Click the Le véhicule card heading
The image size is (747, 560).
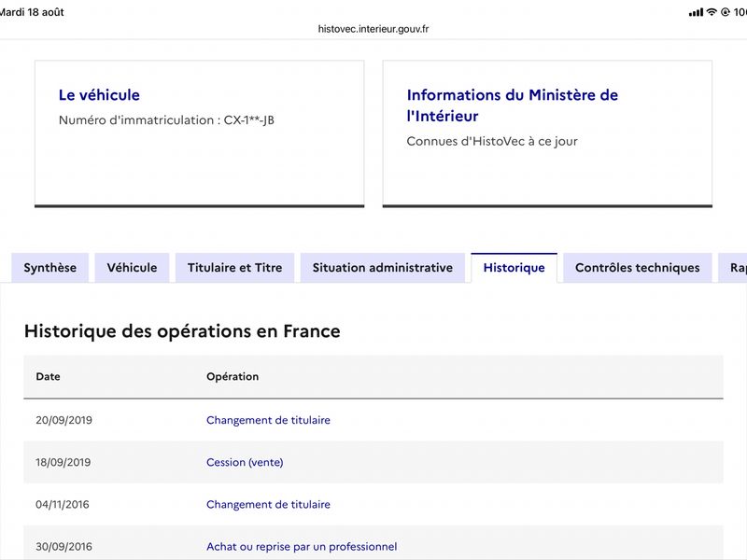(x=99, y=95)
